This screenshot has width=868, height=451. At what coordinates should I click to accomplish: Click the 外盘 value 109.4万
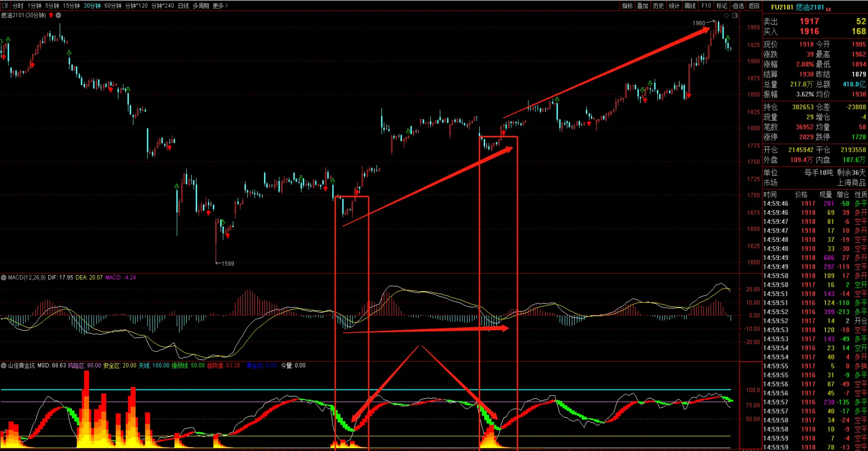802,160
